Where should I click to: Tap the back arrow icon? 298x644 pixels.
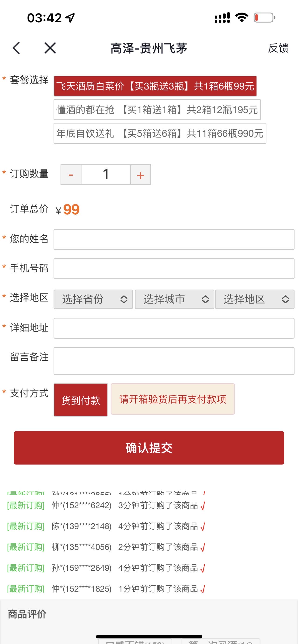(16, 48)
